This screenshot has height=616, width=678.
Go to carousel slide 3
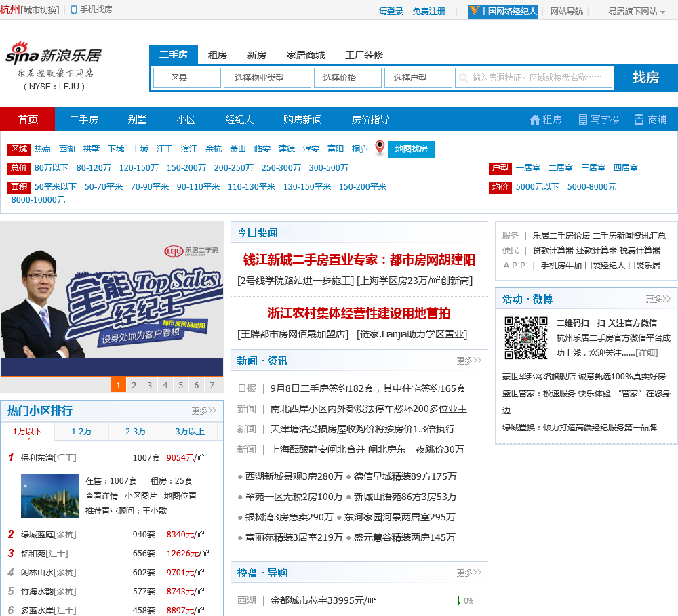point(150,385)
